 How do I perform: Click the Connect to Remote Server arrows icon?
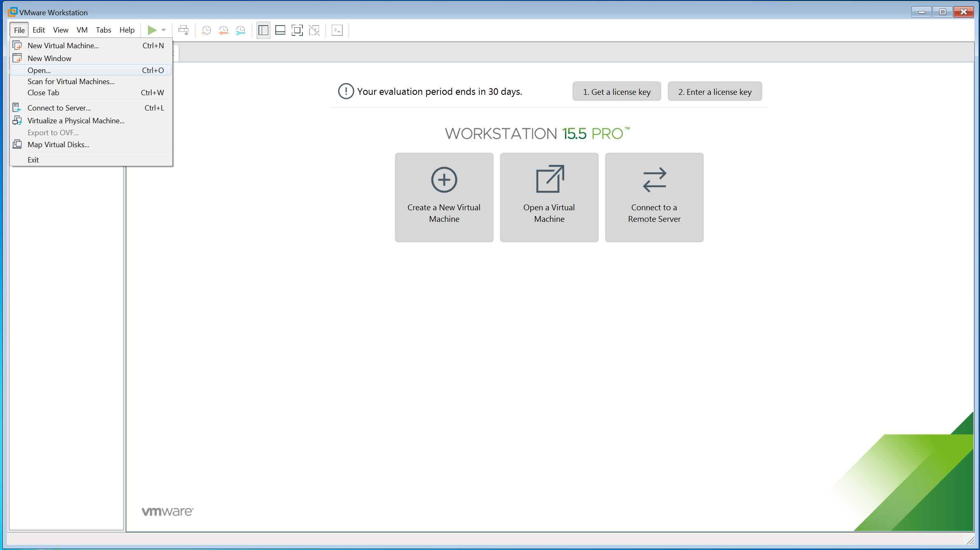tap(654, 180)
